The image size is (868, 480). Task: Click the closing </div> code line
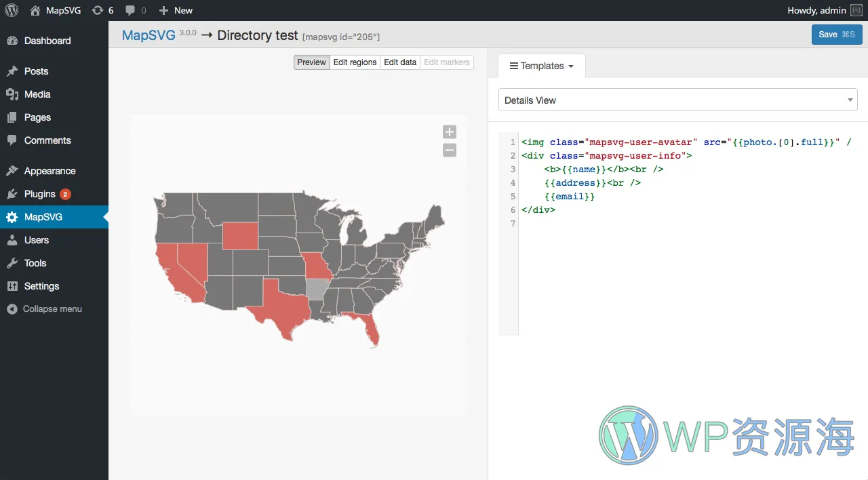tap(538, 210)
